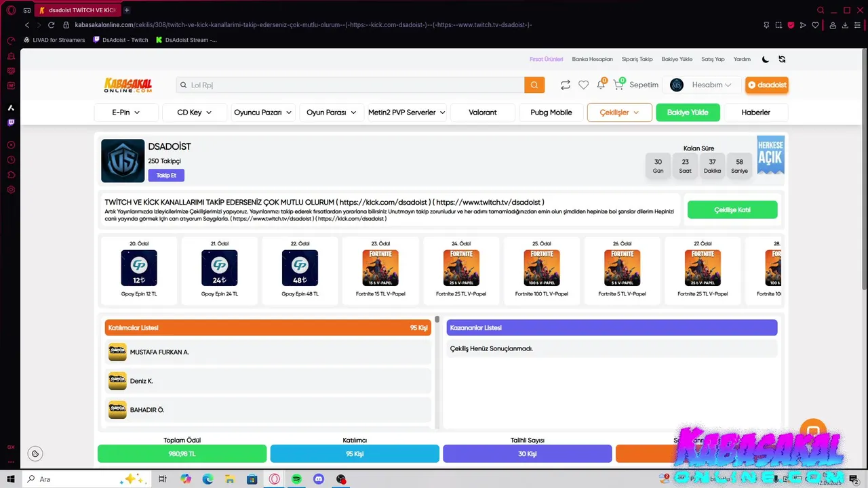Select Fortnite 100 TL V-Papel prize card

(x=541, y=270)
